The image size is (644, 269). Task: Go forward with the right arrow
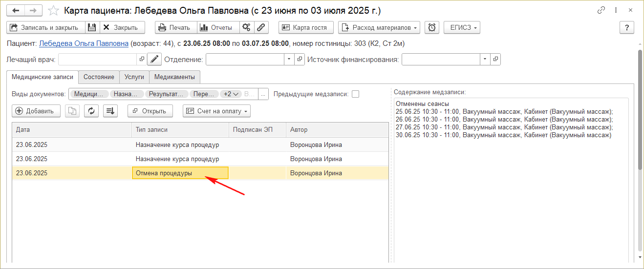(x=33, y=10)
